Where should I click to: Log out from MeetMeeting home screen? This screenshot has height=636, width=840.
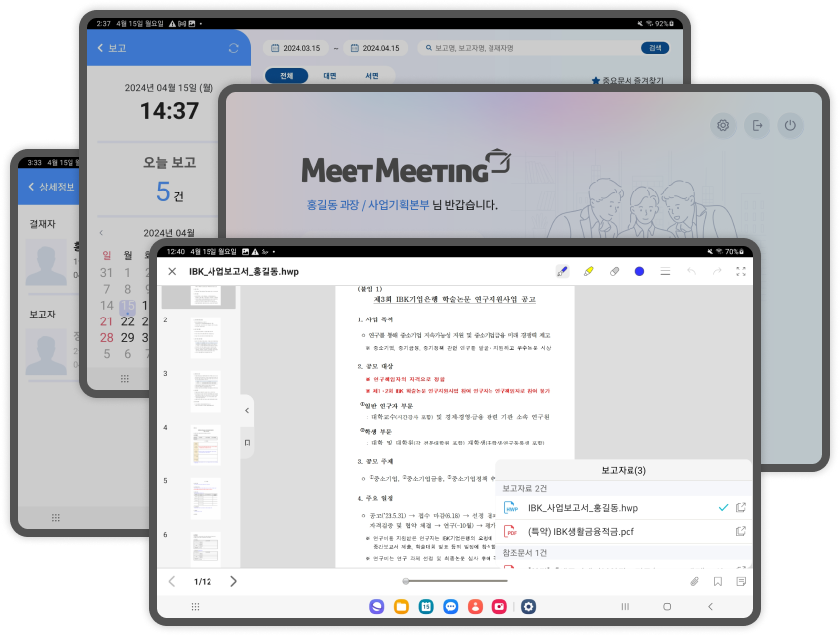tap(757, 125)
